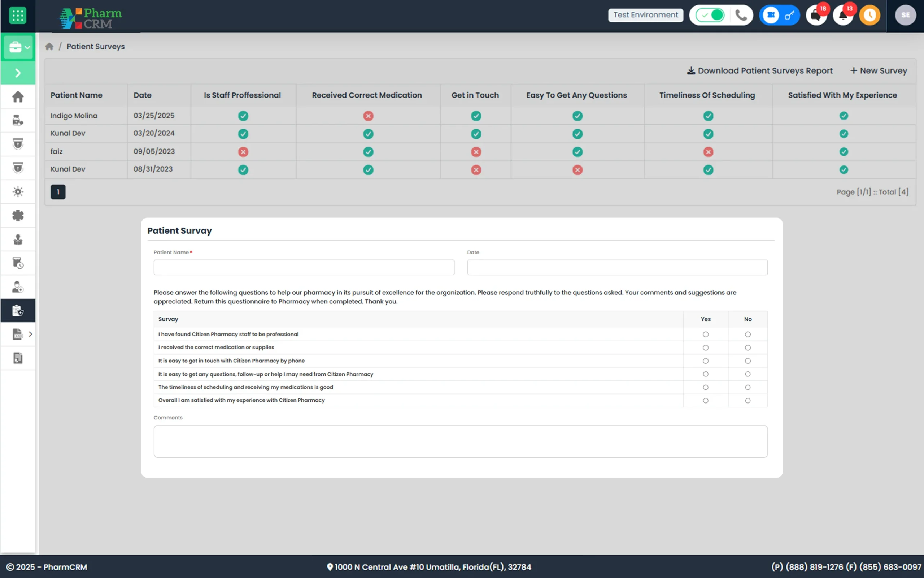
Task: Download Patient Surveys Report
Action: 759,71
